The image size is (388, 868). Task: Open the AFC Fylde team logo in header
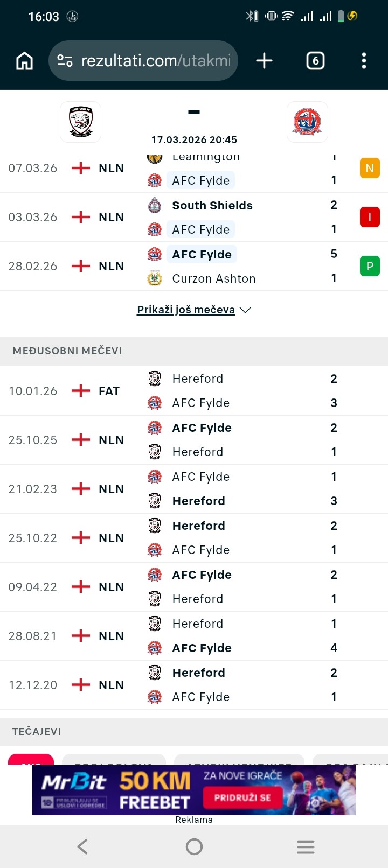307,122
